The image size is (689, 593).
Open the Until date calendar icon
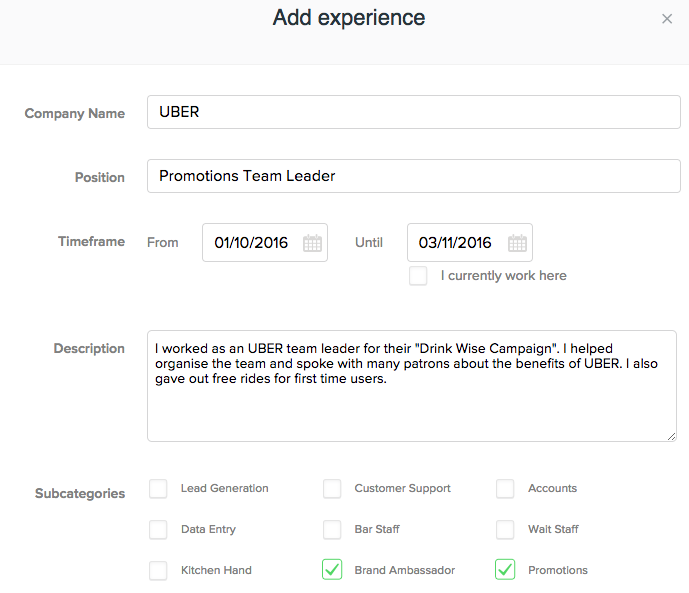pyautogui.click(x=517, y=243)
